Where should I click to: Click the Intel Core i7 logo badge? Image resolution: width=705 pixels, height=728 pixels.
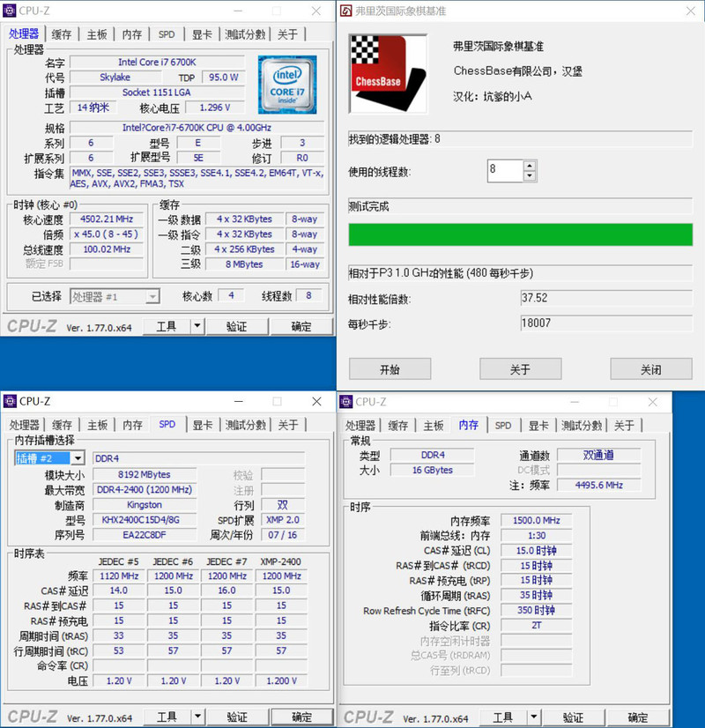287,85
